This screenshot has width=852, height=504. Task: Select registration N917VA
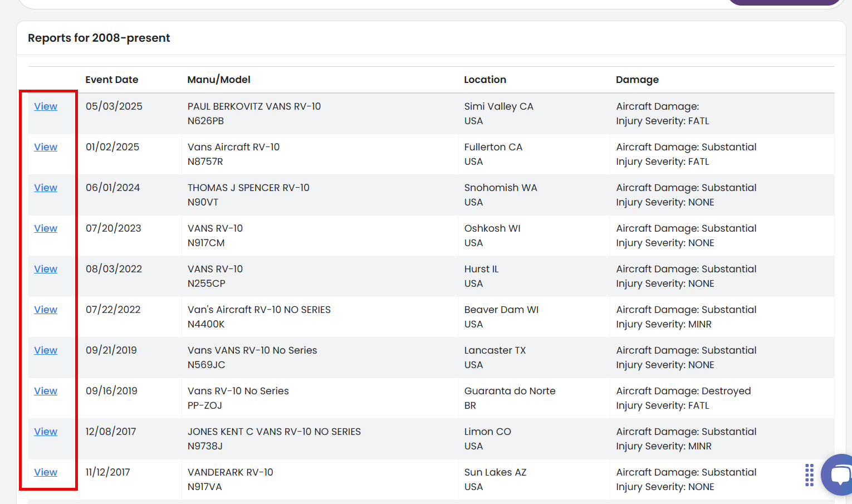click(x=205, y=487)
